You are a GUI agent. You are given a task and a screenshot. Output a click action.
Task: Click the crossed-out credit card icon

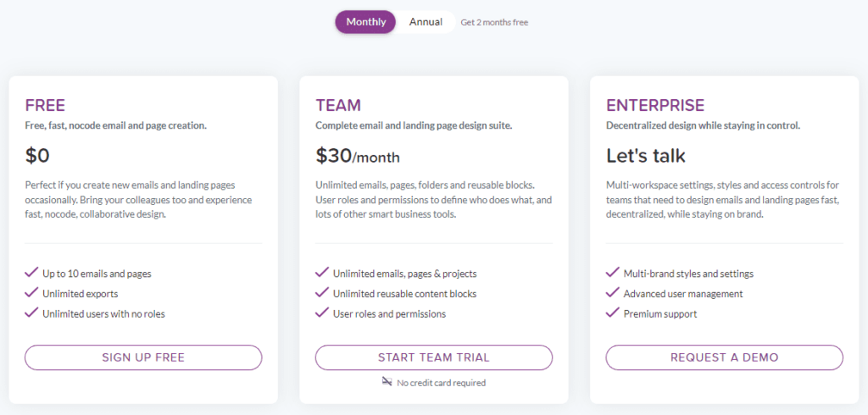tap(387, 382)
